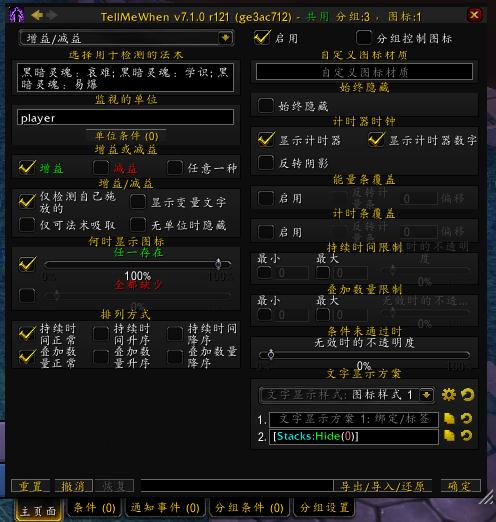
Task: Reset text layout with arrow beside gear
Action: click(467, 395)
